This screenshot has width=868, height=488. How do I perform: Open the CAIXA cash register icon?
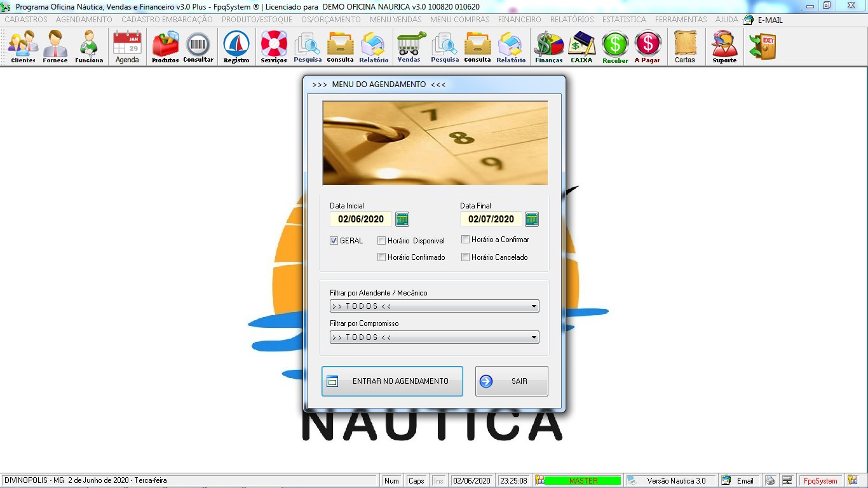[x=581, y=48]
